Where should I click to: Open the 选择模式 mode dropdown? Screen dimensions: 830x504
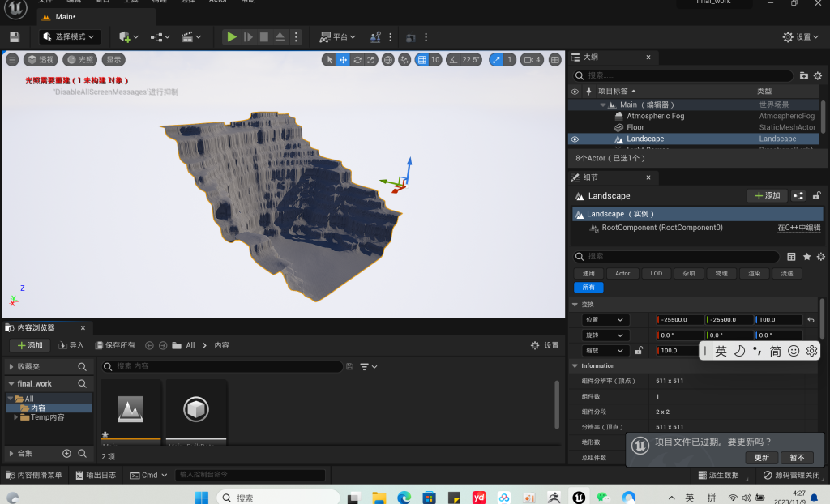pyautogui.click(x=70, y=37)
